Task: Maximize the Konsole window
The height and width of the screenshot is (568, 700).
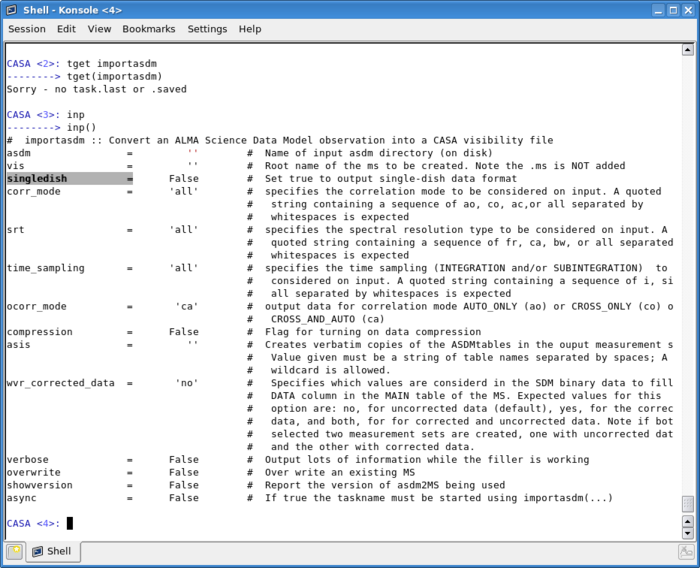Action: click(x=673, y=10)
